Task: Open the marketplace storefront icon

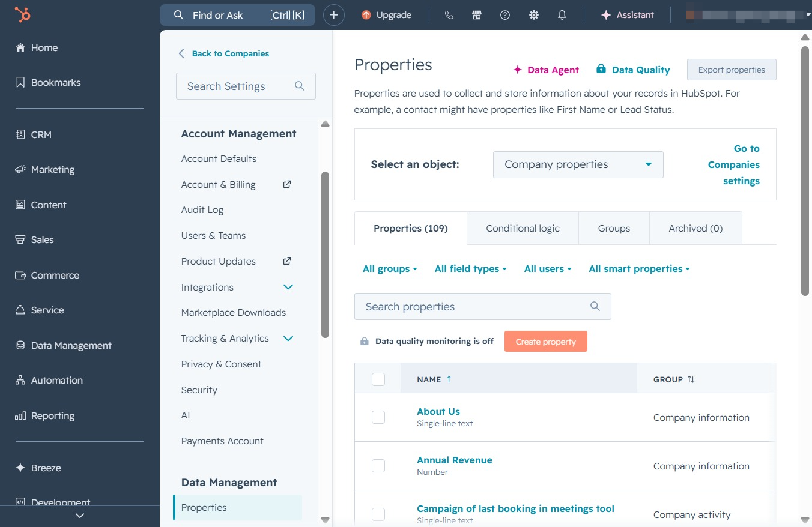Action: [x=477, y=15]
